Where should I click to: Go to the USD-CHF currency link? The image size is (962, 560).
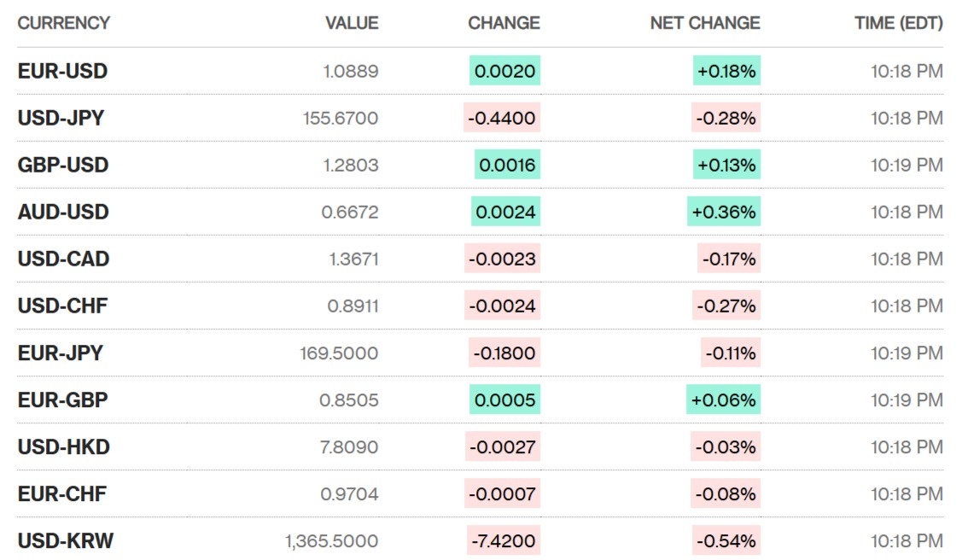click(x=62, y=306)
